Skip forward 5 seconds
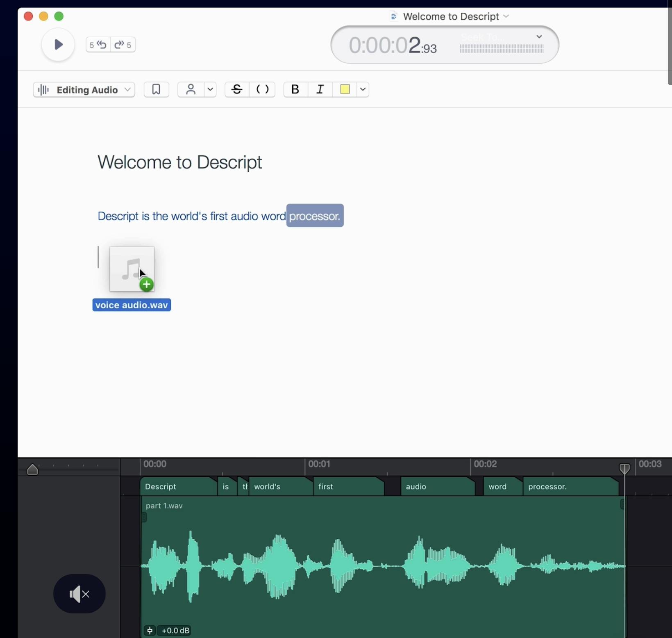Image resolution: width=672 pixels, height=638 pixels. [x=123, y=45]
